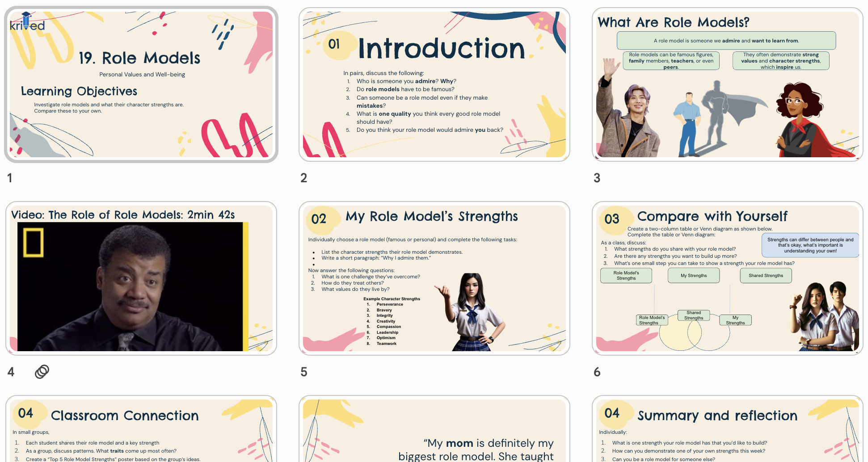The image size is (868, 462).
Task: Open slide 2 Introduction thumbnail
Action: (x=434, y=84)
